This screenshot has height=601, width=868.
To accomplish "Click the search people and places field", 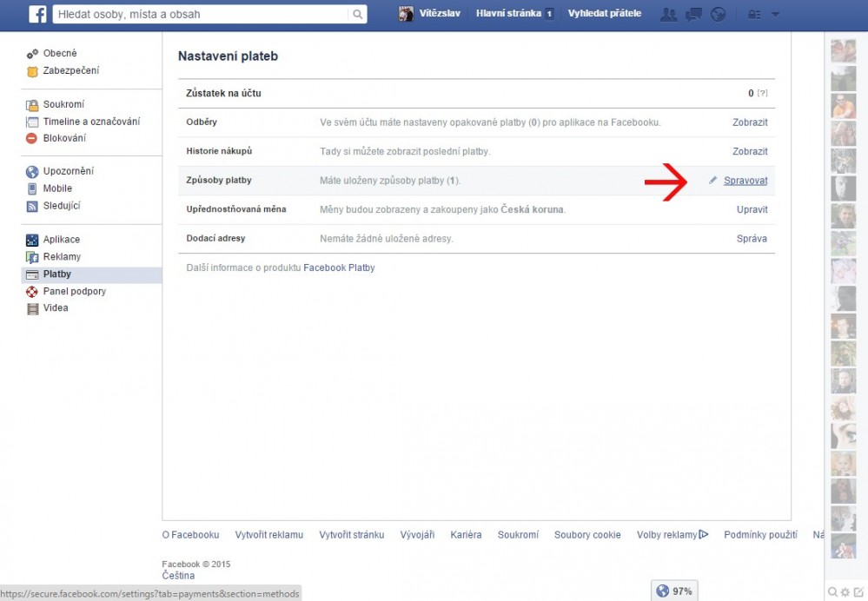I will tap(200, 15).
